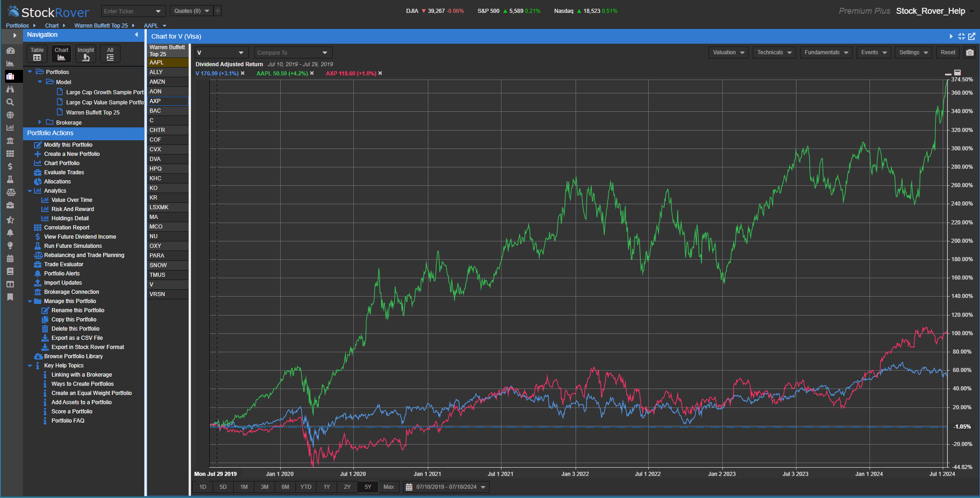Click the balance scales sidebar icon

[10, 192]
